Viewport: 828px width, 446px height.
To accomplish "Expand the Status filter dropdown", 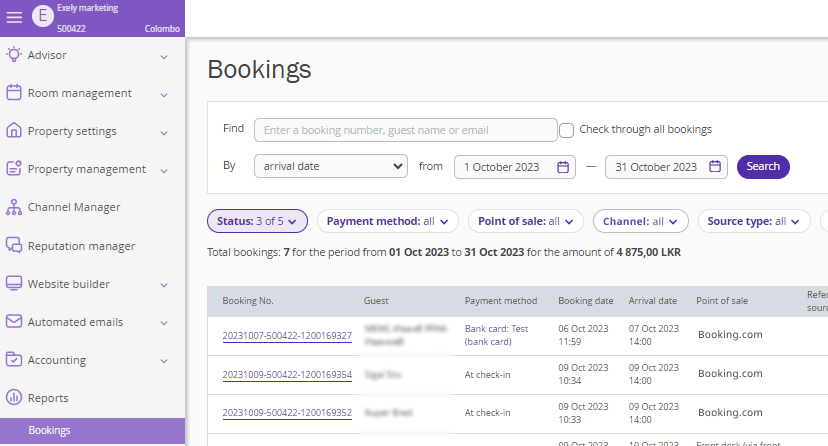I will click(256, 221).
